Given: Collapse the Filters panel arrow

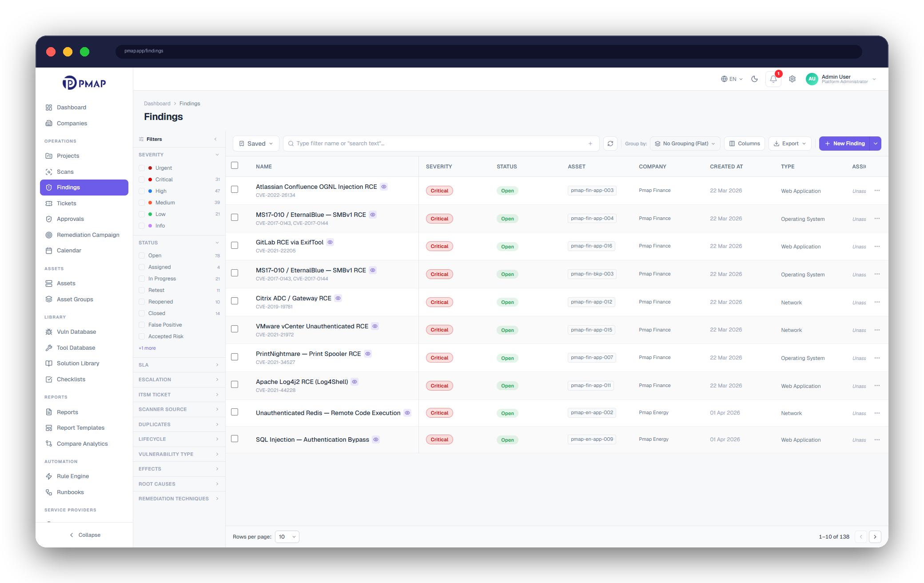Looking at the screenshot, I should pyautogui.click(x=215, y=139).
